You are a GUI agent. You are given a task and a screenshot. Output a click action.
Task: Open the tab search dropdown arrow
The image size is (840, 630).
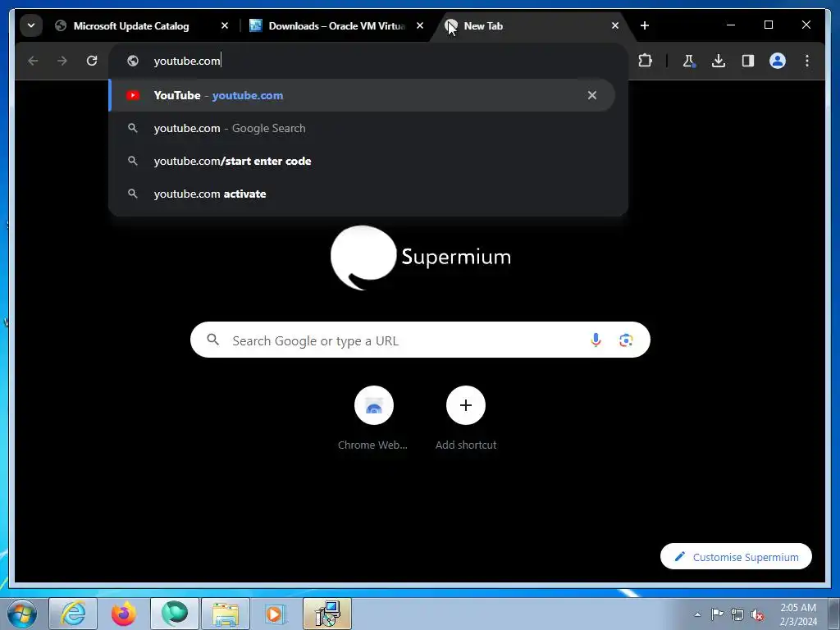click(31, 25)
